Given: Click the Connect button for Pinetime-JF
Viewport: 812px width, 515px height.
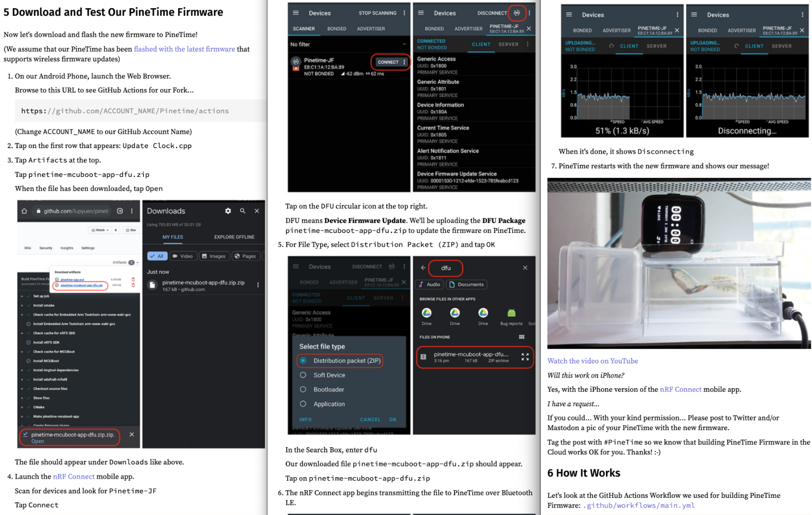Looking at the screenshot, I should pos(388,62).
